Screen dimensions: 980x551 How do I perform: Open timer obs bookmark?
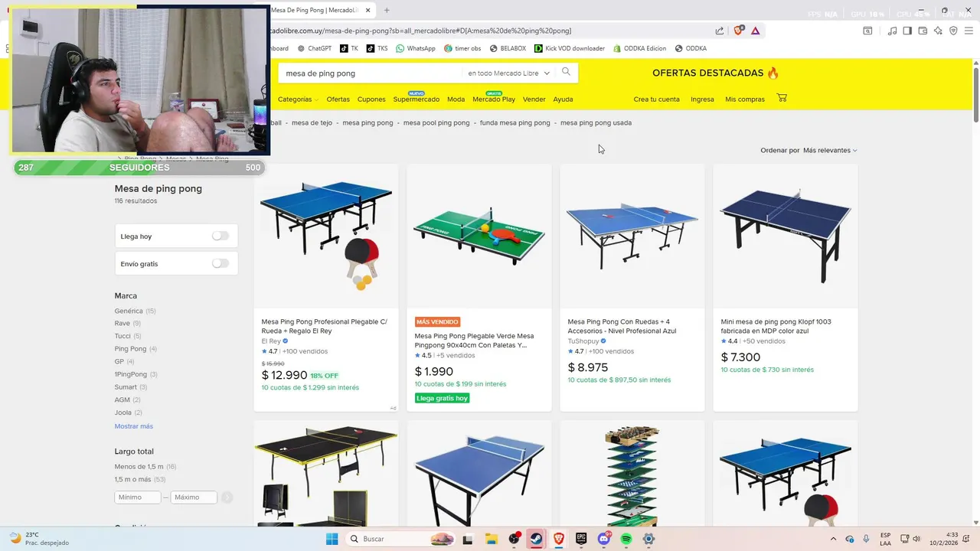[462, 48]
